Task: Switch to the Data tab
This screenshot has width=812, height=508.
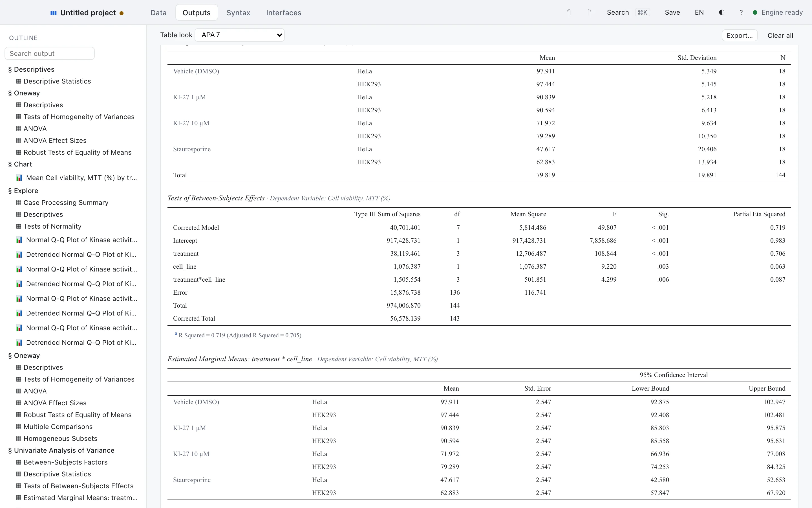Action: pos(158,13)
